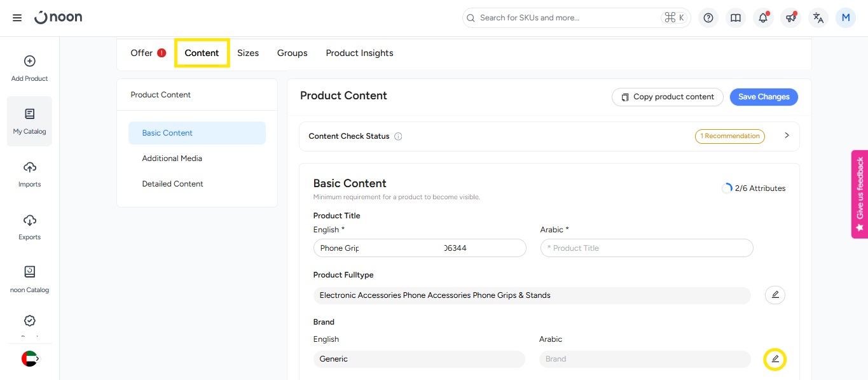The width and height of the screenshot is (868, 380).
Task: Open the notifications bell
Action: coord(763,18)
